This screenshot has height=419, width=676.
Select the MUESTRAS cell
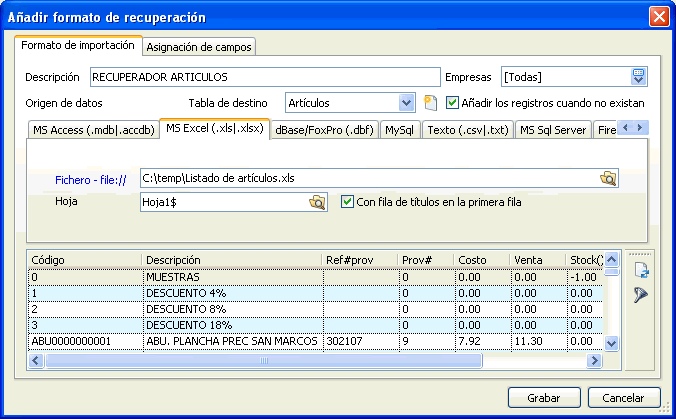point(233,277)
